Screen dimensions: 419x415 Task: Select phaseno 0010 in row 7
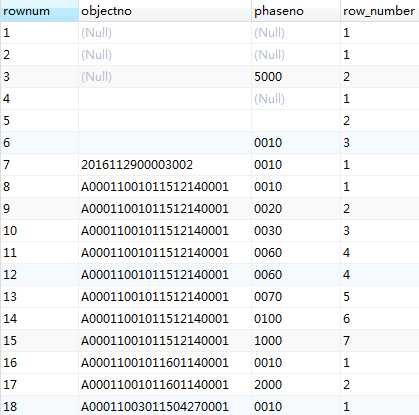[296, 165]
